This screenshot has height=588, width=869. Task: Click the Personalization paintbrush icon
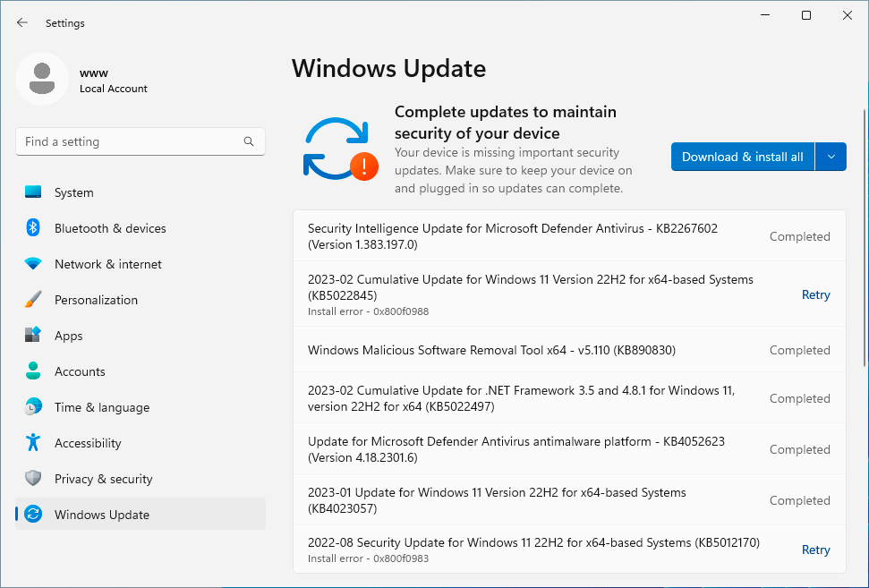(x=33, y=300)
